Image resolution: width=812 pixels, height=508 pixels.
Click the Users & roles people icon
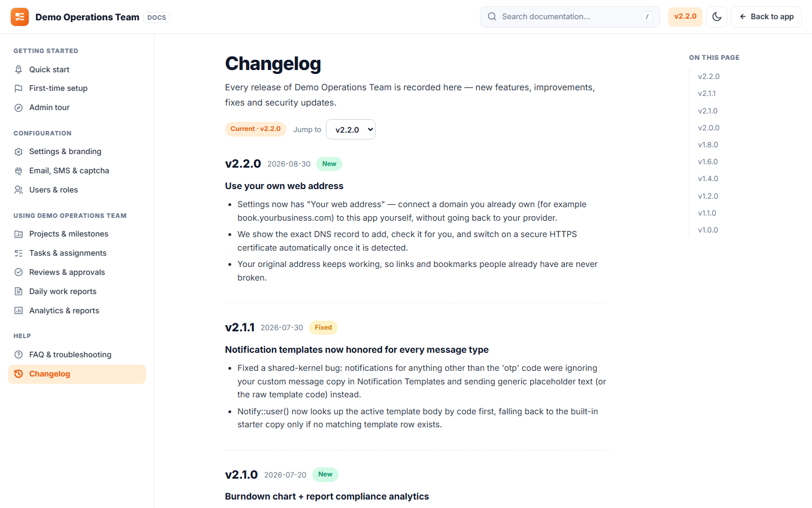(x=19, y=190)
